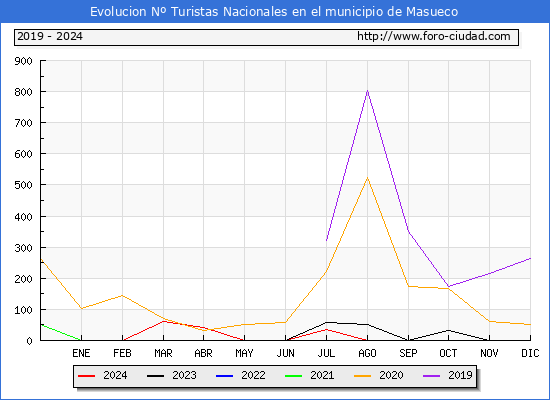Click the JUN month axis label
Viewport: 550px width, 400px height.
286,353
